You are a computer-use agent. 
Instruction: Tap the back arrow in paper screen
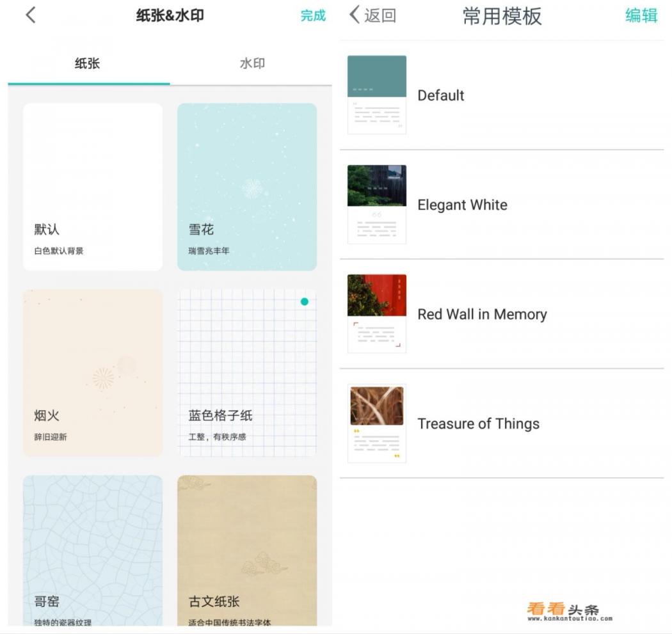point(31,16)
